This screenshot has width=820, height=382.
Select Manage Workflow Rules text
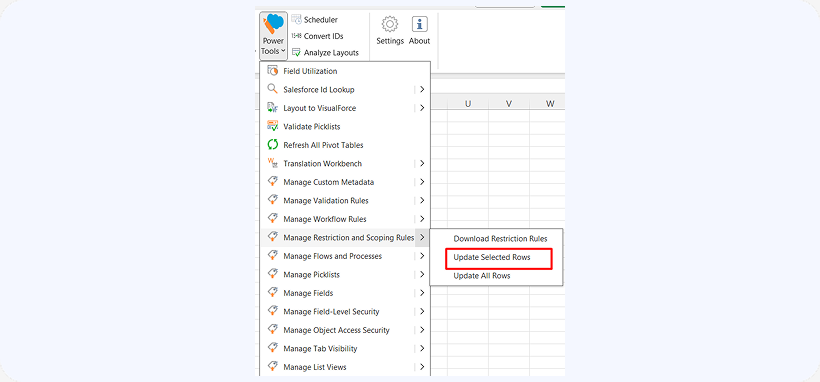click(x=325, y=219)
